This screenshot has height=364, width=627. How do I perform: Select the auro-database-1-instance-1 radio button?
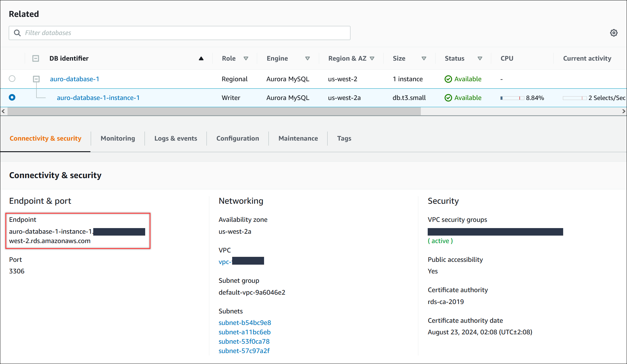tap(12, 97)
